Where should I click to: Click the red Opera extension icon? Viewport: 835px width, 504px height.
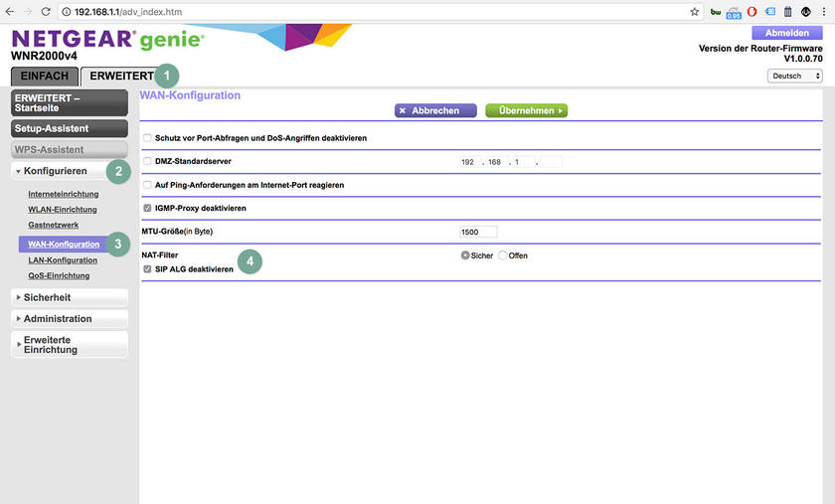[x=751, y=12]
